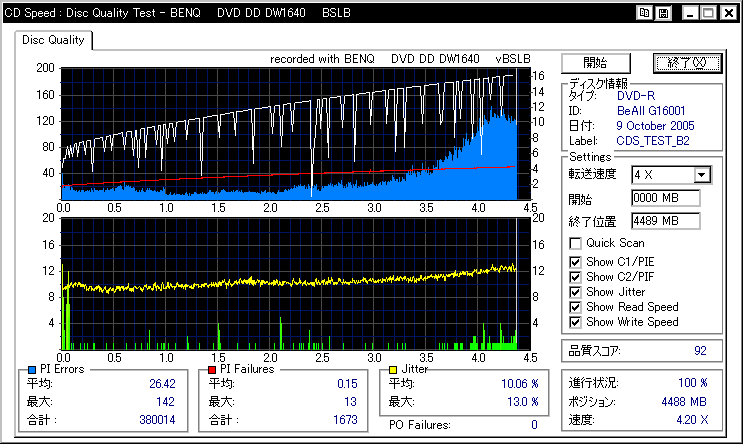Click the save floppy disk icon
This screenshot has height=444, width=743.
click(x=663, y=13)
